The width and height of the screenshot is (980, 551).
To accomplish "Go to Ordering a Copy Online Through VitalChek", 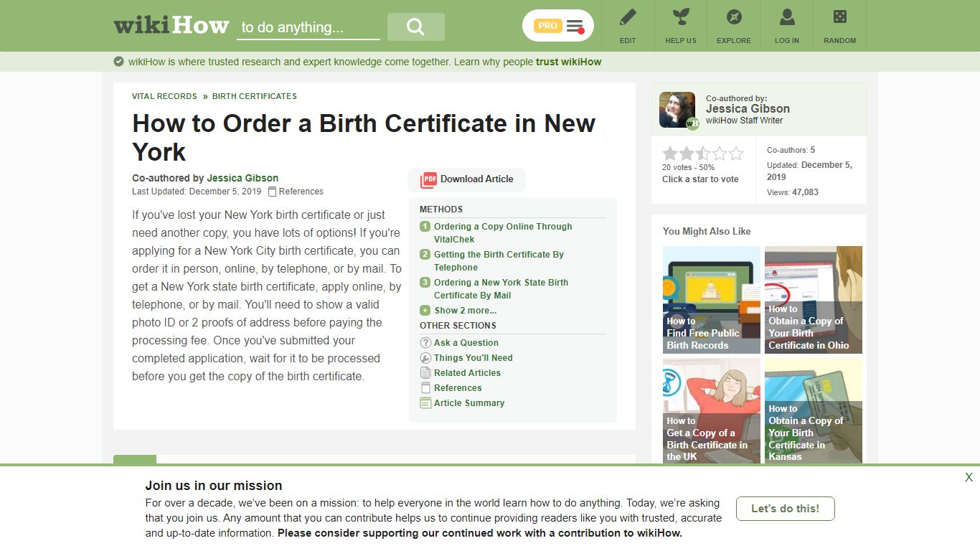I will click(503, 232).
